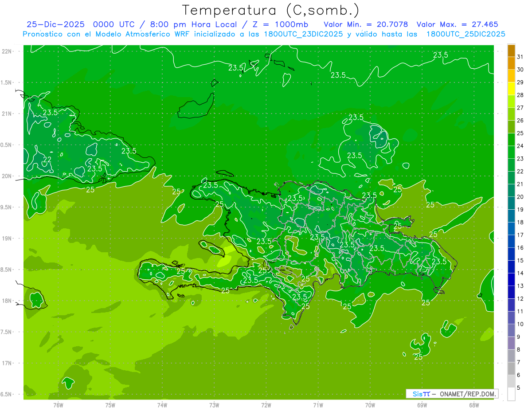Click the purple color bar segment between 9 and 10

(x=511, y=330)
